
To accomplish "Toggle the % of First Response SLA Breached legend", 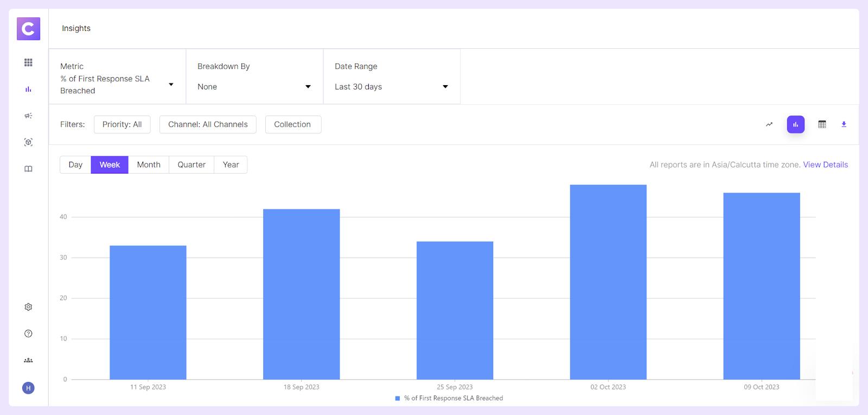I will tap(449, 398).
